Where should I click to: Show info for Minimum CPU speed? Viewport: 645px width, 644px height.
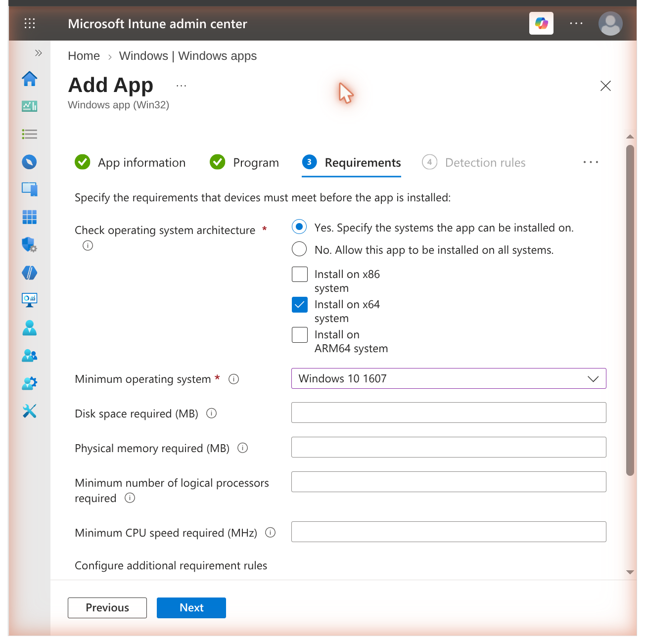(x=271, y=532)
